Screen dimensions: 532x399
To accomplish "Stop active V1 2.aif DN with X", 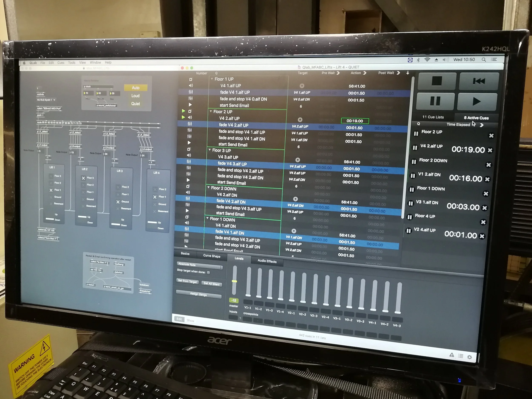I will pos(487,179).
